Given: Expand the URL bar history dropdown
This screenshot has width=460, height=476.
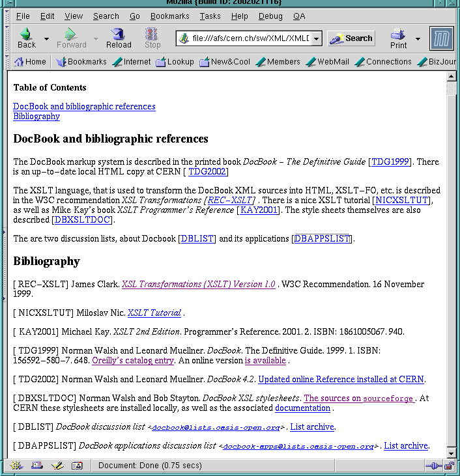Looking at the screenshot, I should pos(316,38).
